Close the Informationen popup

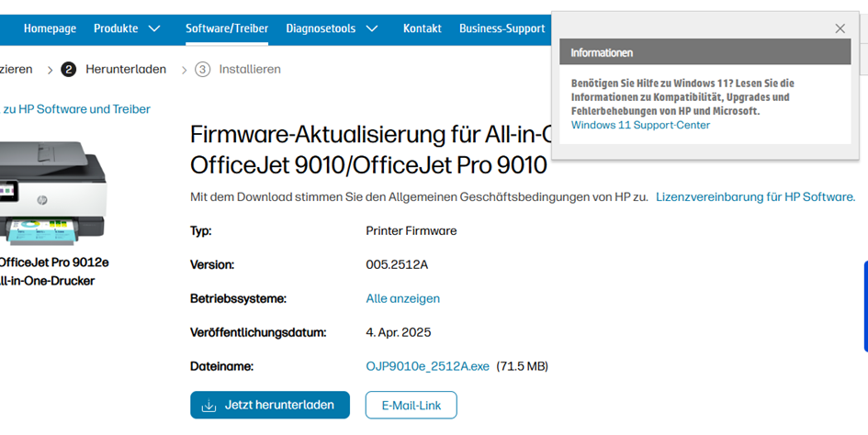point(840,28)
